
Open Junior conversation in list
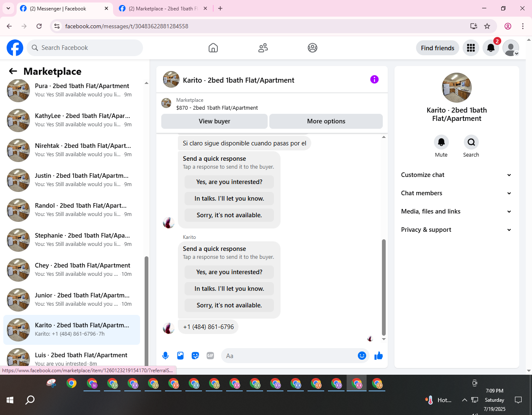71,300
